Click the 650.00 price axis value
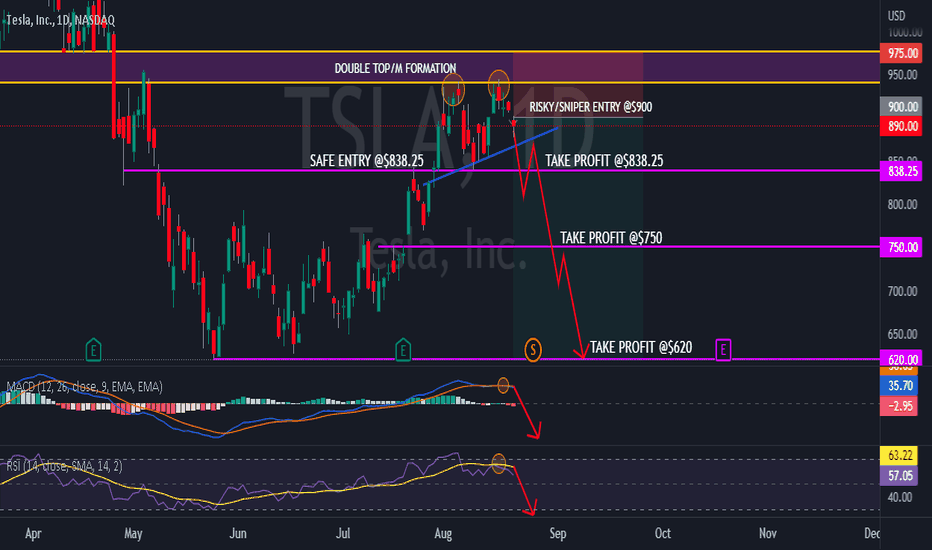This screenshot has height=550, width=932. [902, 334]
